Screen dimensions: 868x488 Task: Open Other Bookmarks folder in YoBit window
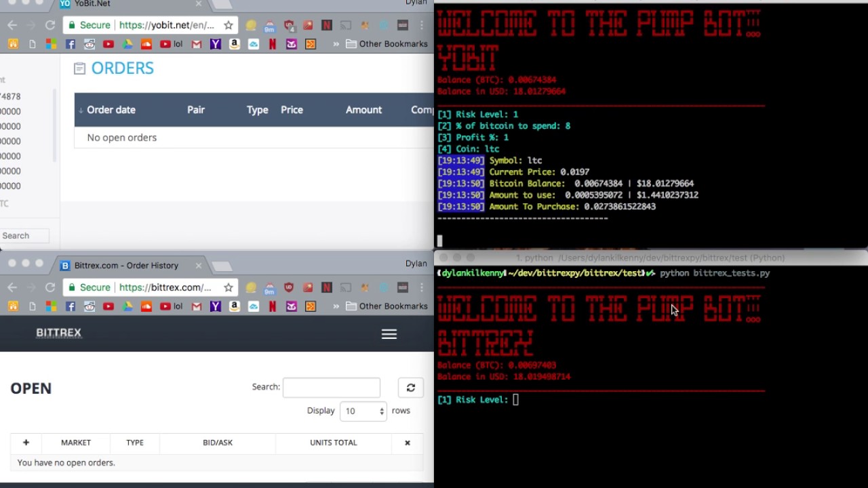[387, 44]
